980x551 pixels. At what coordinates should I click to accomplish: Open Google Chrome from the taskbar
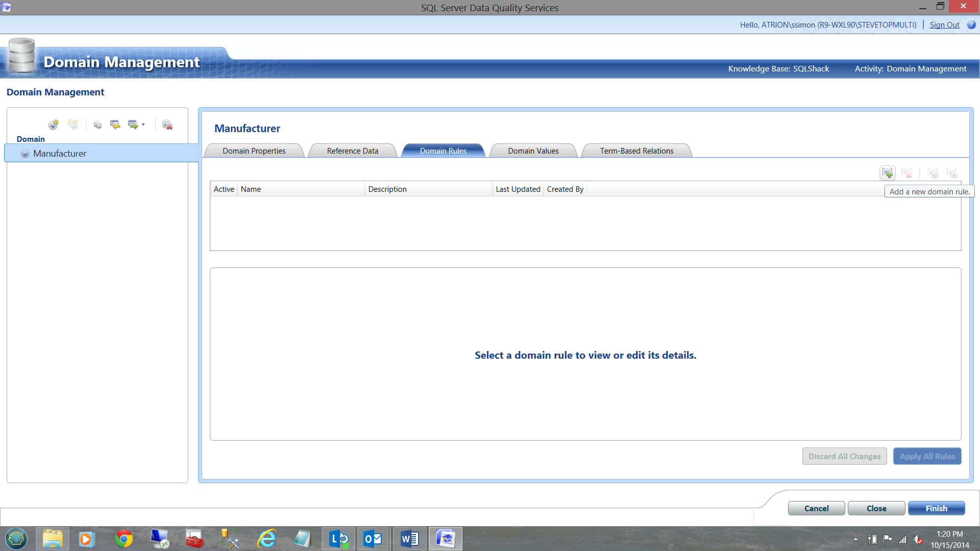[x=124, y=539]
